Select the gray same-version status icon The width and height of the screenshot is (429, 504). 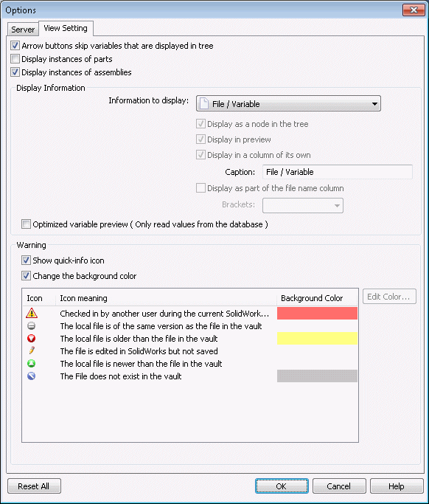click(x=32, y=326)
